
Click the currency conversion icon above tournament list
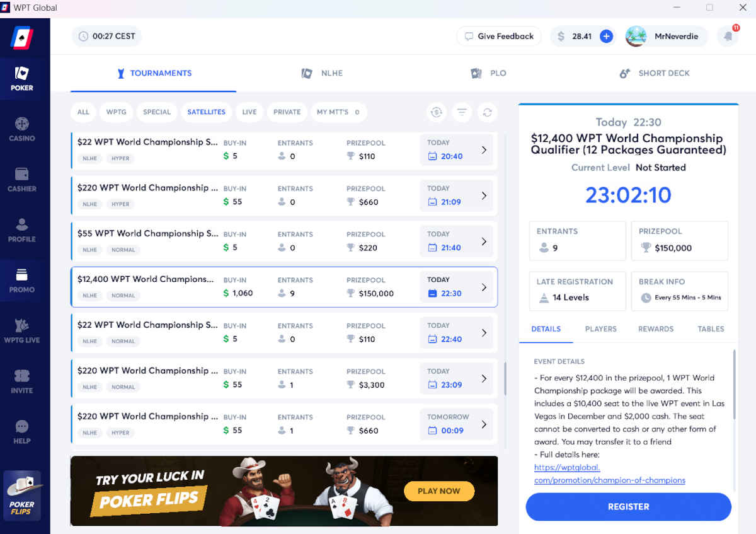point(436,112)
